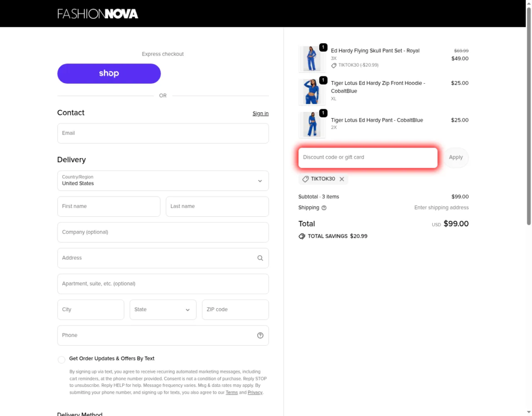Screen dimensions: 532x416
Task: Click the tag icon on the TIKTOK30 chip
Action: (305, 179)
